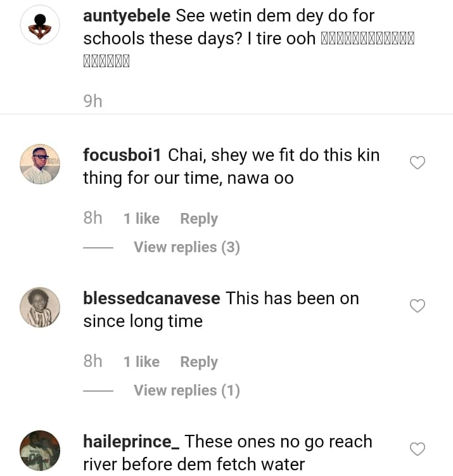Expand the 3 replies under focusboi1's comment

(186, 247)
